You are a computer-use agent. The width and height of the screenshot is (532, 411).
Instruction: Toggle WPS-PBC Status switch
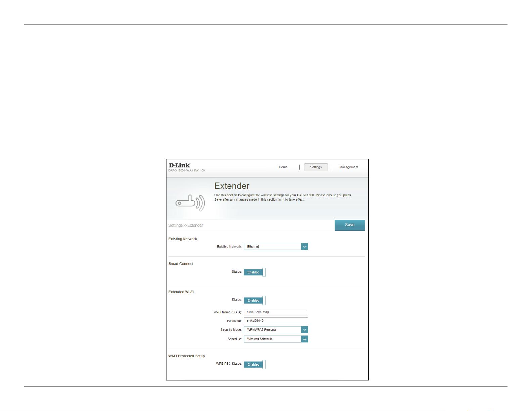255,364
